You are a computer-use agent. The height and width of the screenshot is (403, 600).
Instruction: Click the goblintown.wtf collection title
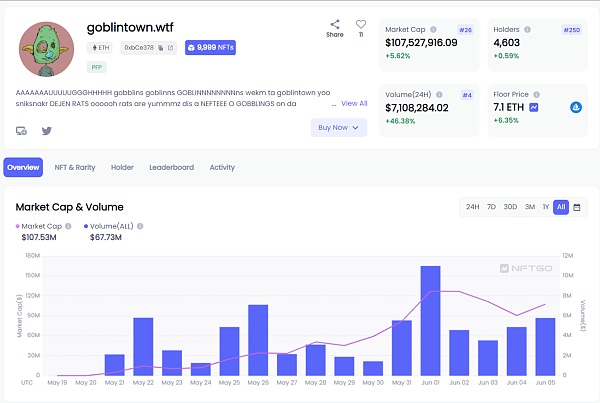click(x=130, y=28)
